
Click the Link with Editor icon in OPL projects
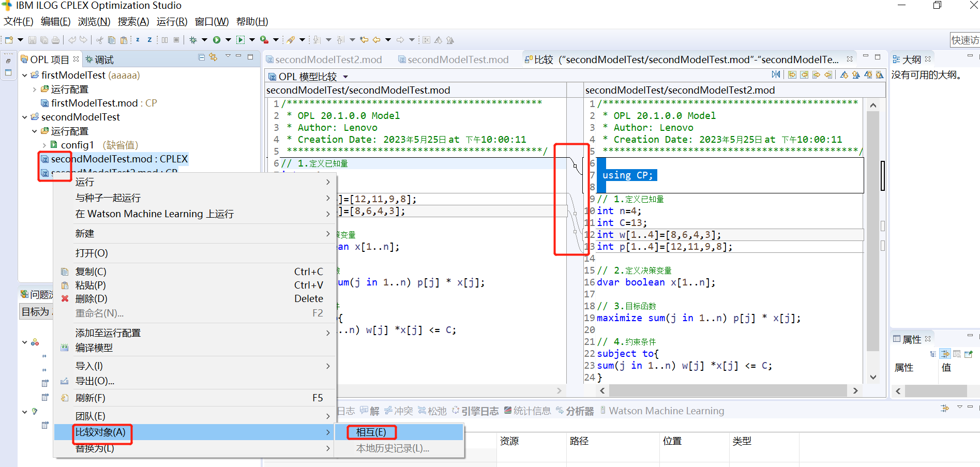(x=213, y=57)
